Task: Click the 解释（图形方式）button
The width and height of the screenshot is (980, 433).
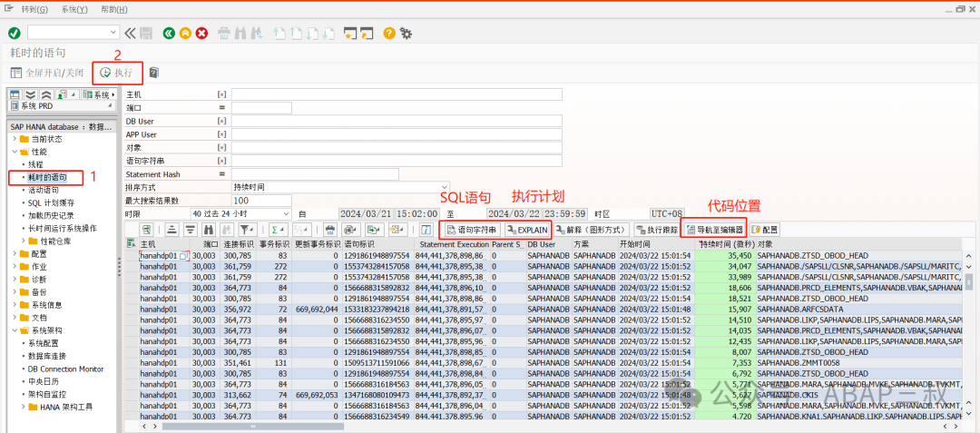Action: tap(592, 230)
